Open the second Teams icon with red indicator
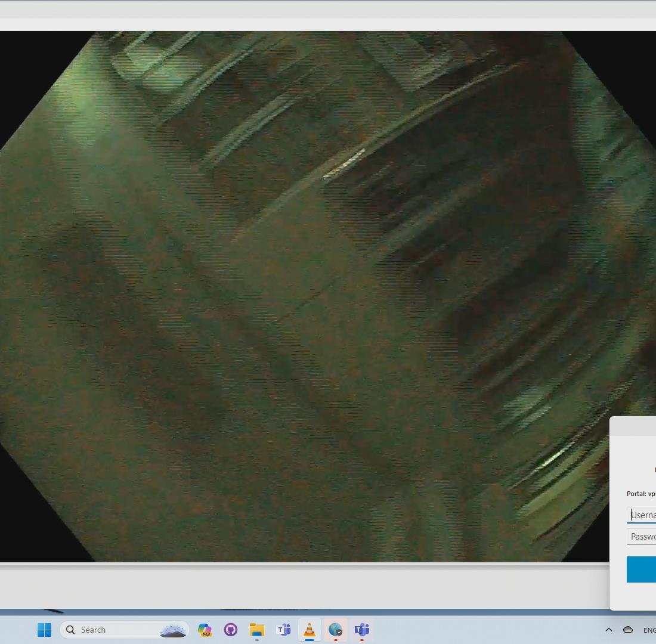 click(362, 629)
